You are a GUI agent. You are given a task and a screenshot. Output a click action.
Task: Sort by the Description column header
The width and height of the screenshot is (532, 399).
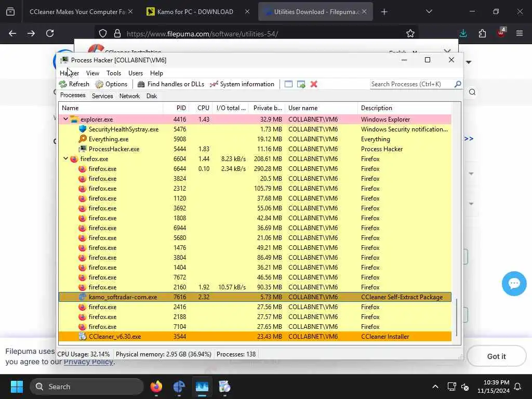[x=405, y=108]
